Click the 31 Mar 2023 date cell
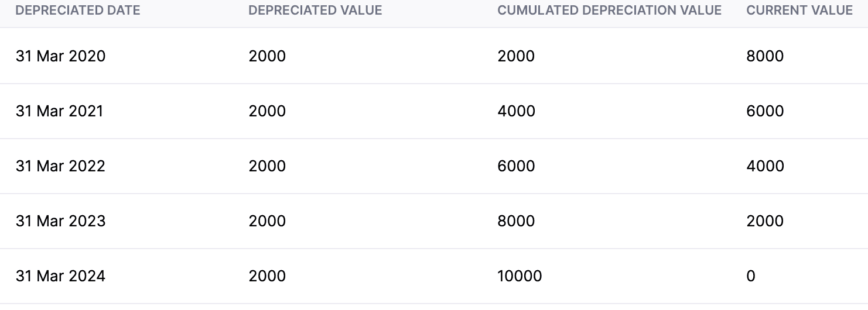The height and width of the screenshot is (310, 868). (60, 221)
